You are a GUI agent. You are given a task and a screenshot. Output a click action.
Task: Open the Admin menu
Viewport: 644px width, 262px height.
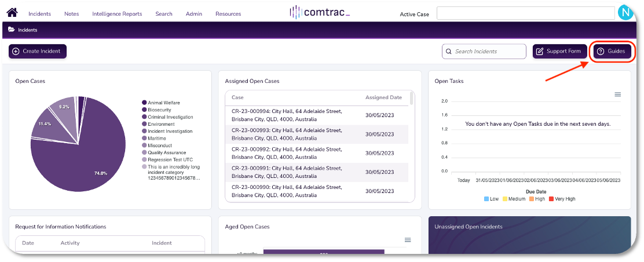pyautogui.click(x=194, y=14)
